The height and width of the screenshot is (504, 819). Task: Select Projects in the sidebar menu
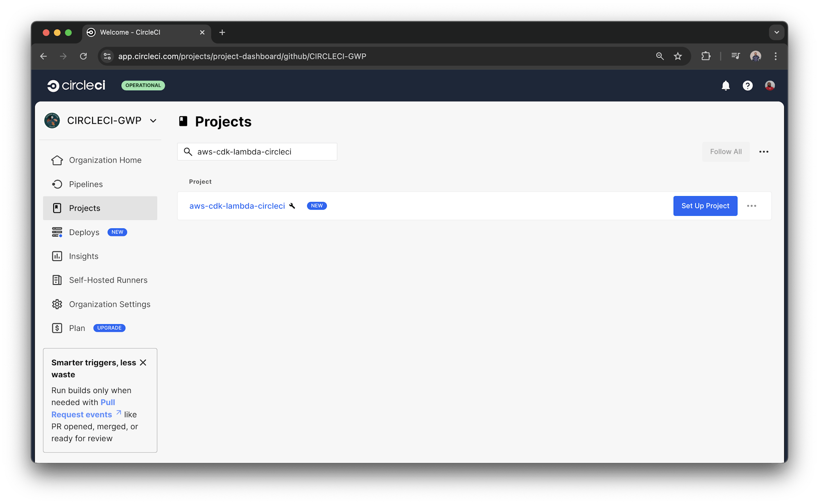(x=85, y=208)
